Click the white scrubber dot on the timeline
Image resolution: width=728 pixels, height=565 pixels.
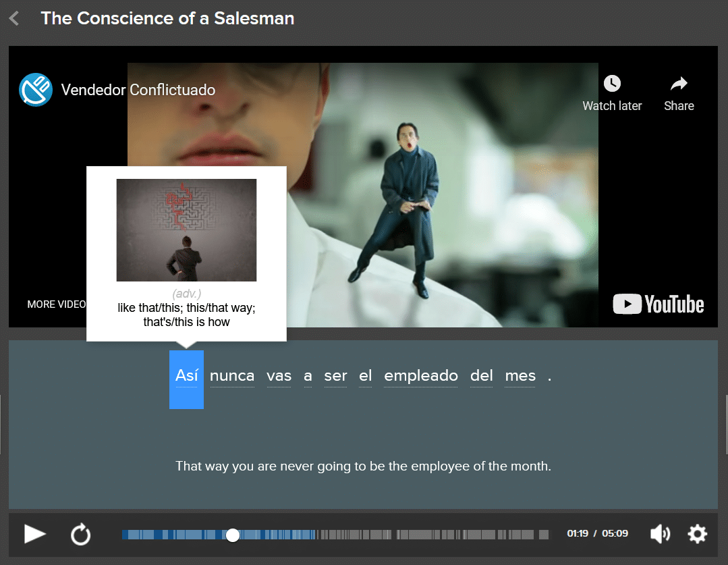tap(233, 534)
